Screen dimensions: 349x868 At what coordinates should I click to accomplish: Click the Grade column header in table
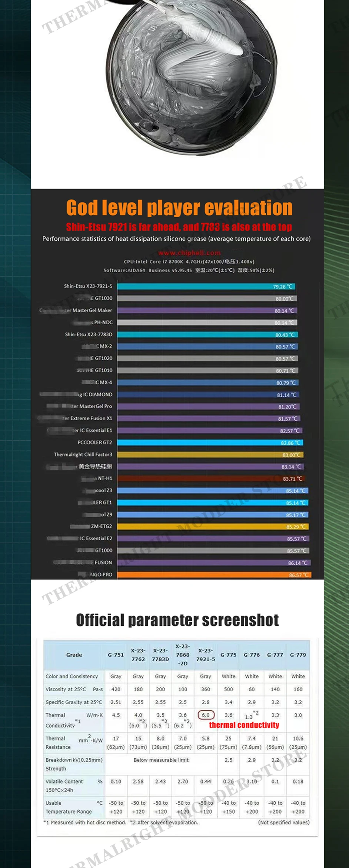[x=74, y=655]
